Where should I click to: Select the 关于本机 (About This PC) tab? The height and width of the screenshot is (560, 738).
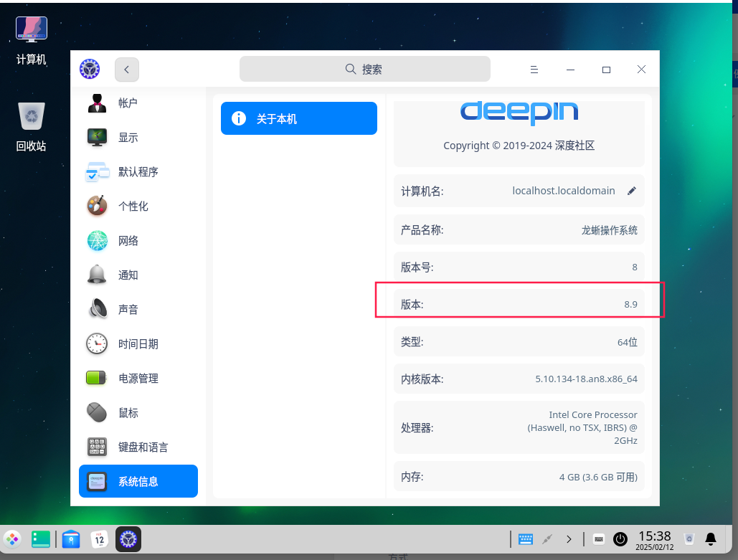pyautogui.click(x=298, y=118)
